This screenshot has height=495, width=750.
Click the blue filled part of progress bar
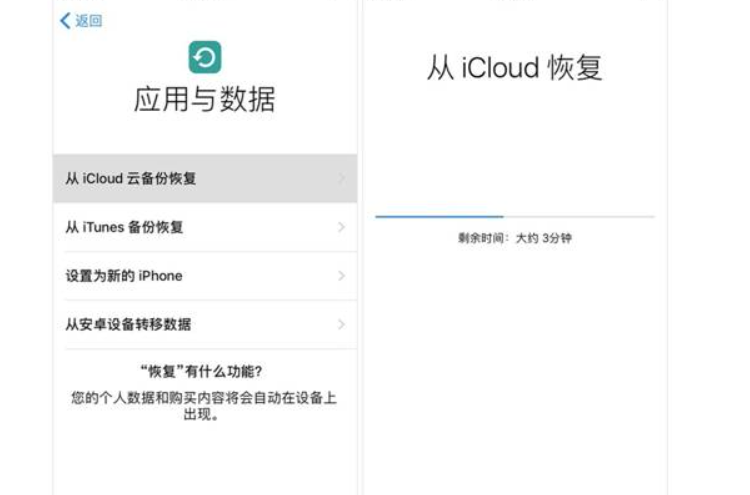tap(438, 216)
